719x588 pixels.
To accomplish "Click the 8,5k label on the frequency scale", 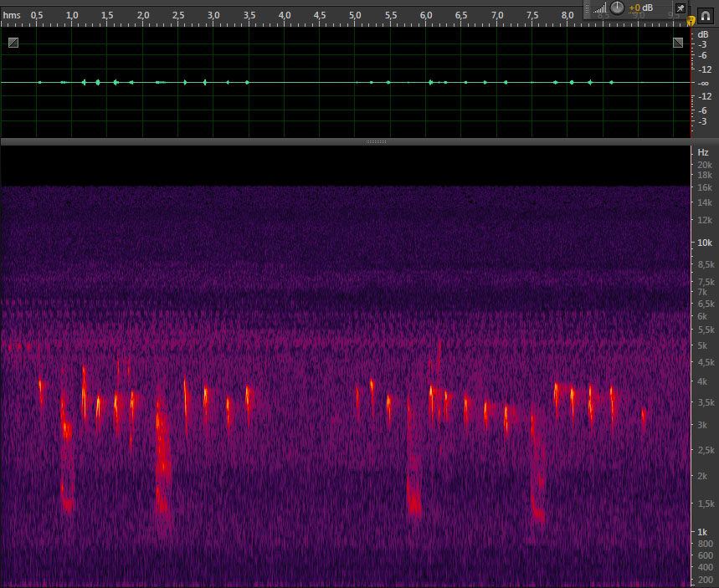I will tap(706, 264).
